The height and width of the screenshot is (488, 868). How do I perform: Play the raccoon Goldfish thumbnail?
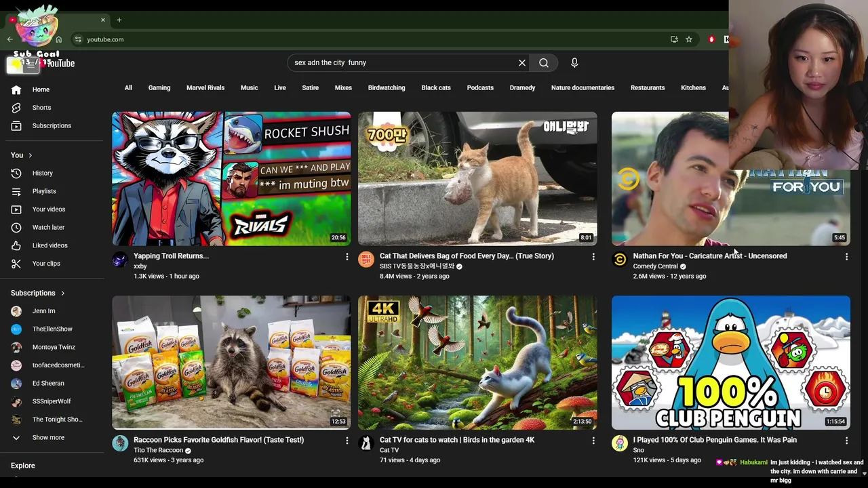[231, 363]
